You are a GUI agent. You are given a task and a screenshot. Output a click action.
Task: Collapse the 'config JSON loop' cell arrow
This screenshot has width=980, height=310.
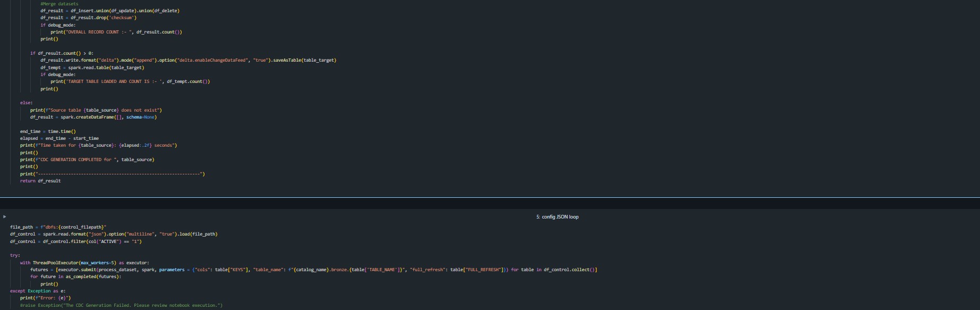pos(5,216)
